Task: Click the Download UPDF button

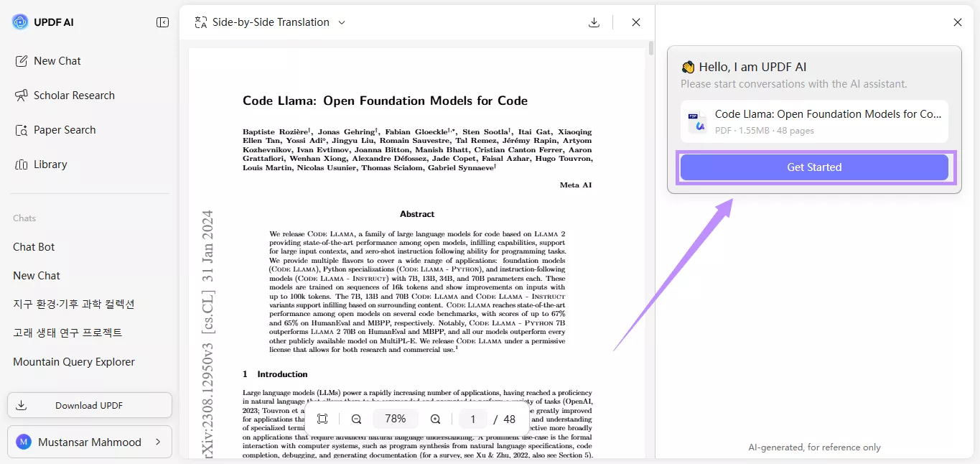Action: (x=90, y=405)
